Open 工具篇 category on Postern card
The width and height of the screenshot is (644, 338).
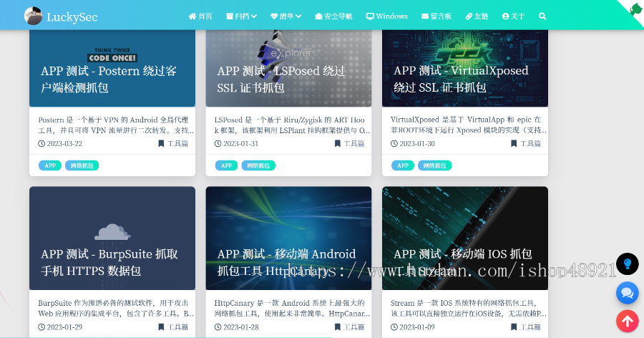pos(173,143)
